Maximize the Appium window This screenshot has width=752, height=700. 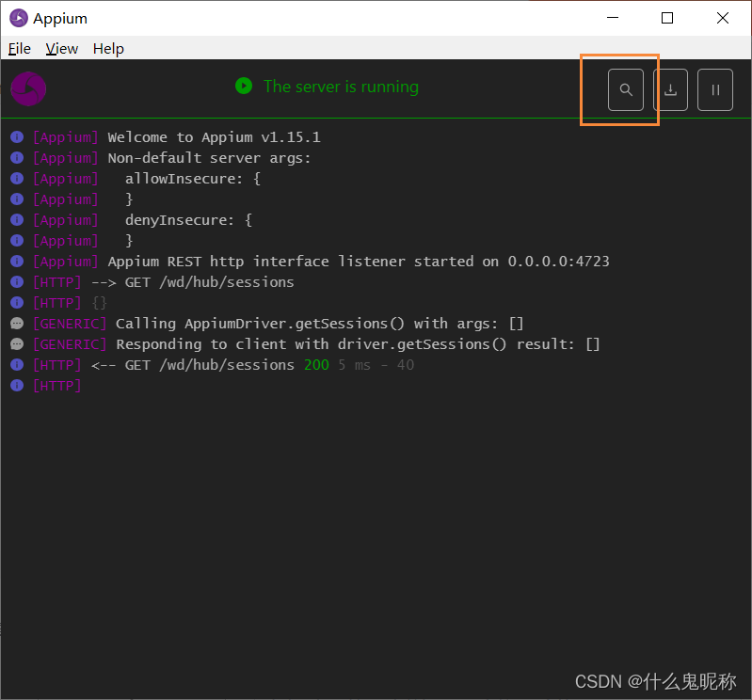pyautogui.click(x=667, y=18)
